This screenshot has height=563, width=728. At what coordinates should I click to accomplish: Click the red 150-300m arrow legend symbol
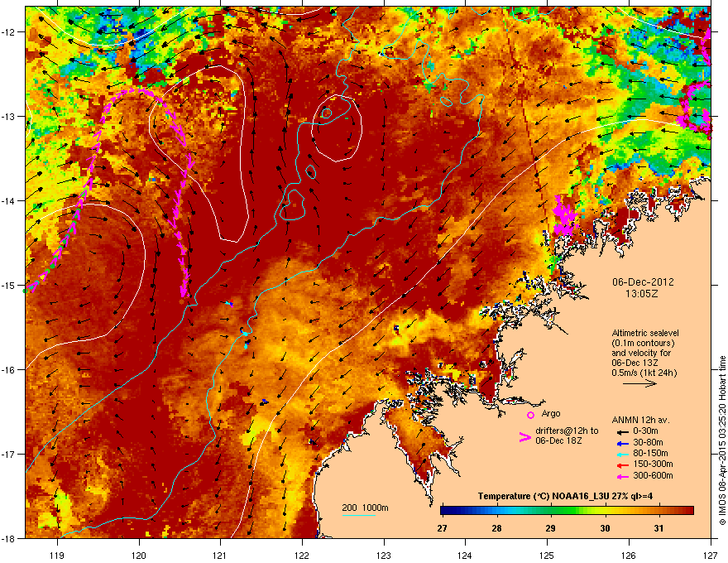(x=622, y=464)
